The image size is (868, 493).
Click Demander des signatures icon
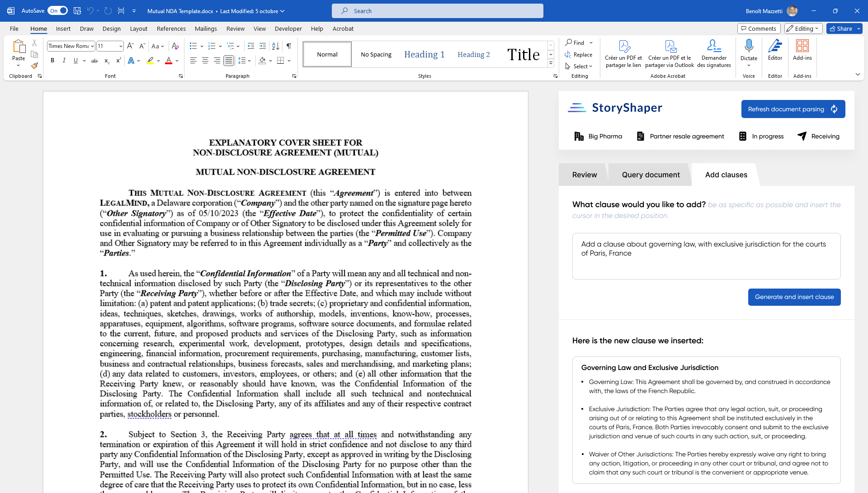pyautogui.click(x=714, y=53)
